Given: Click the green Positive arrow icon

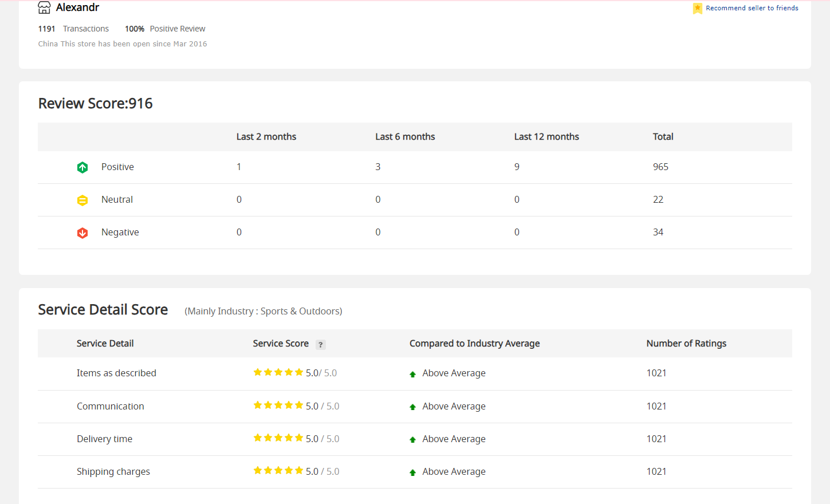Looking at the screenshot, I should (82, 167).
